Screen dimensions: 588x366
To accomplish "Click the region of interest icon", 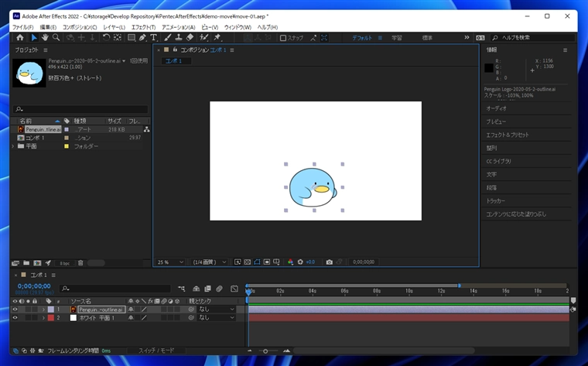I will coord(267,262).
